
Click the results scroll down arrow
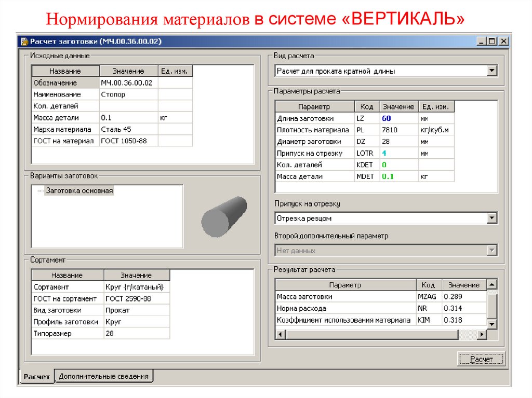tap(492, 324)
